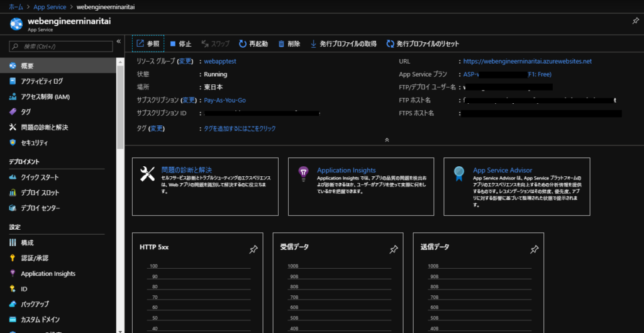Click 発行プロファイルのリセット toolbar button
644x333 pixels.
(x=423, y=43)
